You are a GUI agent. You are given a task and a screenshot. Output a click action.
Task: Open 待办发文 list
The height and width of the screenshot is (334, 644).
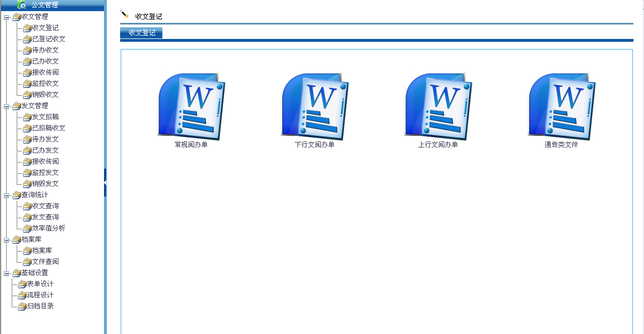45,139
